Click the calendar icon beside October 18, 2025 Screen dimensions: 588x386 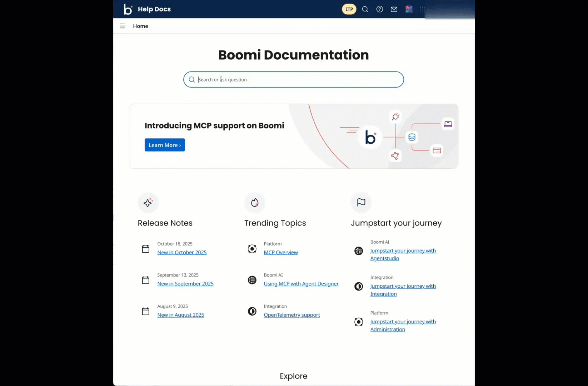(x=145, y=249)
